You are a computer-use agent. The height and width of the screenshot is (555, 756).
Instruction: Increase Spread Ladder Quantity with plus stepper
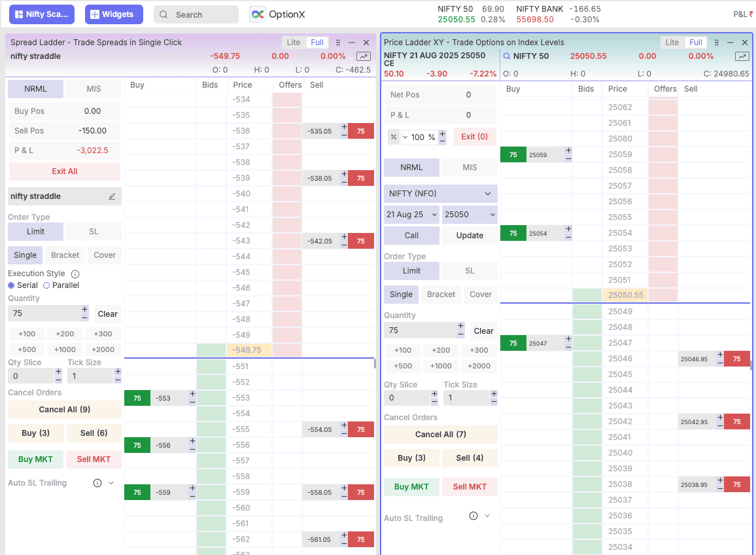pyautogui.click(x=84, y=309)
